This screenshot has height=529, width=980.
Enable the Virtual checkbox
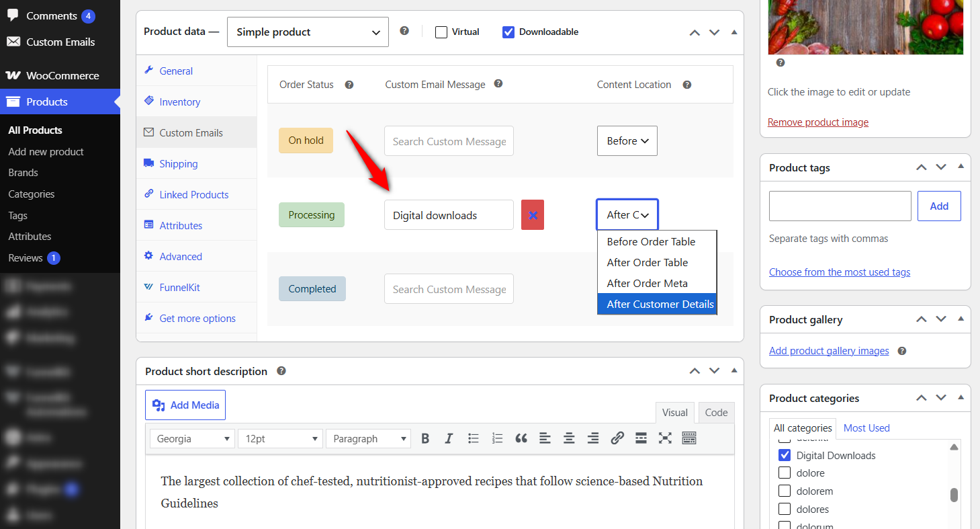coord(441,32)
